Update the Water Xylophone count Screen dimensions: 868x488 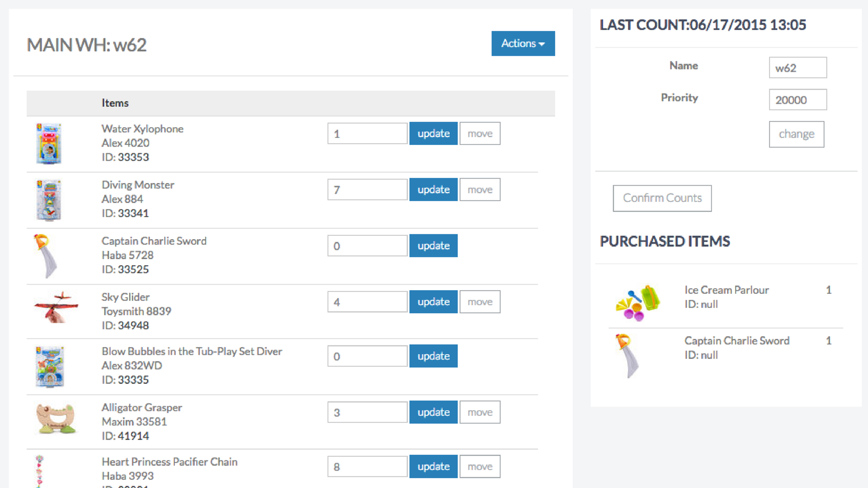(433, 133)
